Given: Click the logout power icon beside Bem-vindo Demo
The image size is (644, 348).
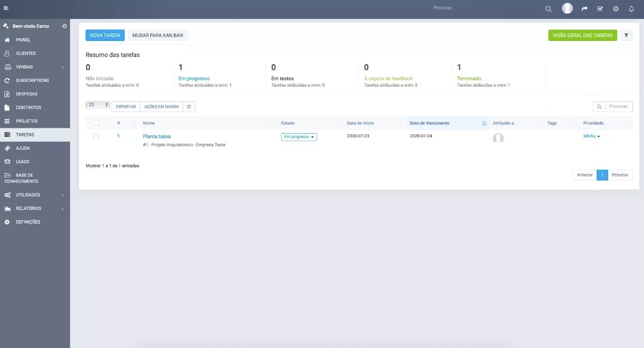Looking at the screenshot, I should click(x=65, y=26).
